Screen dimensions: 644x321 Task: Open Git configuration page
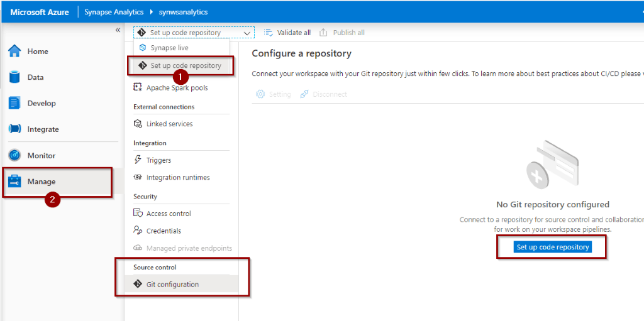click(182, 284)
